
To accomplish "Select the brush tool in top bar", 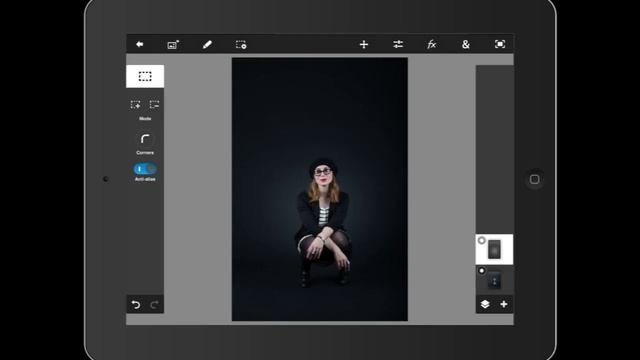I will [207, 44].
